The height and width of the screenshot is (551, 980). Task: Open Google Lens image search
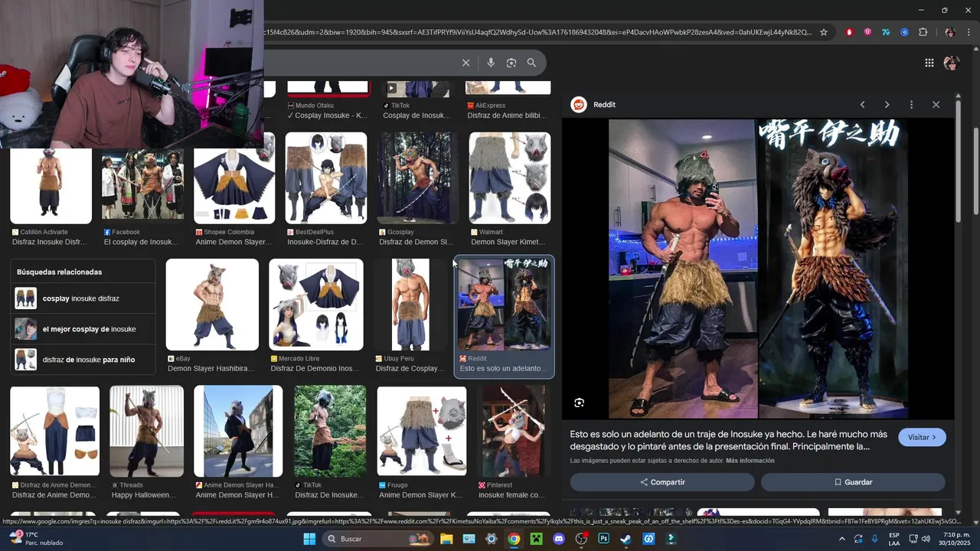[x=511, y=63]
